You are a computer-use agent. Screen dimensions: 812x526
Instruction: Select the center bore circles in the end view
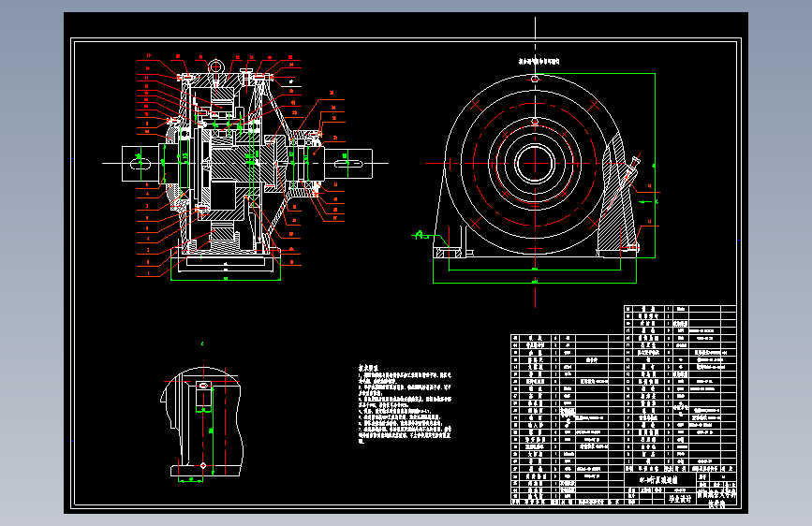click(535, 164)
